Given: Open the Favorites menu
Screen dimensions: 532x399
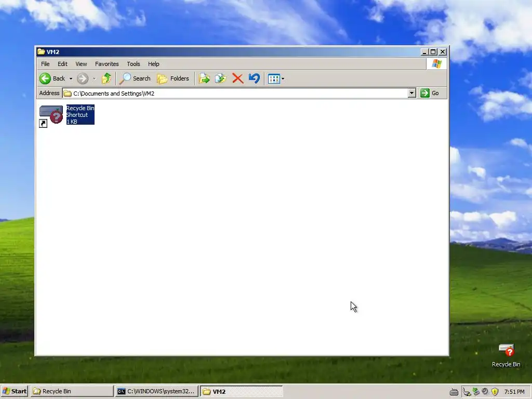Looking at the screenshot, I should tap(107, 64).
